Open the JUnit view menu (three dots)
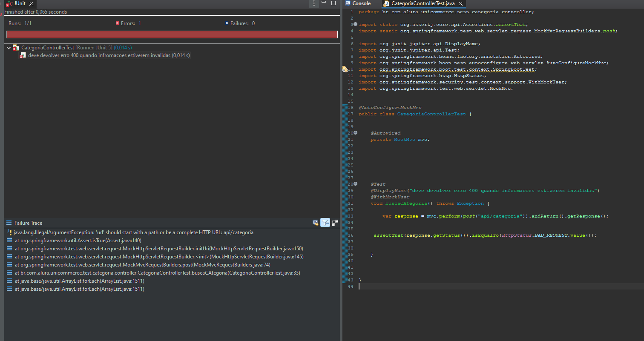This screenshot has width=644, height=341. tap(314, 3)
